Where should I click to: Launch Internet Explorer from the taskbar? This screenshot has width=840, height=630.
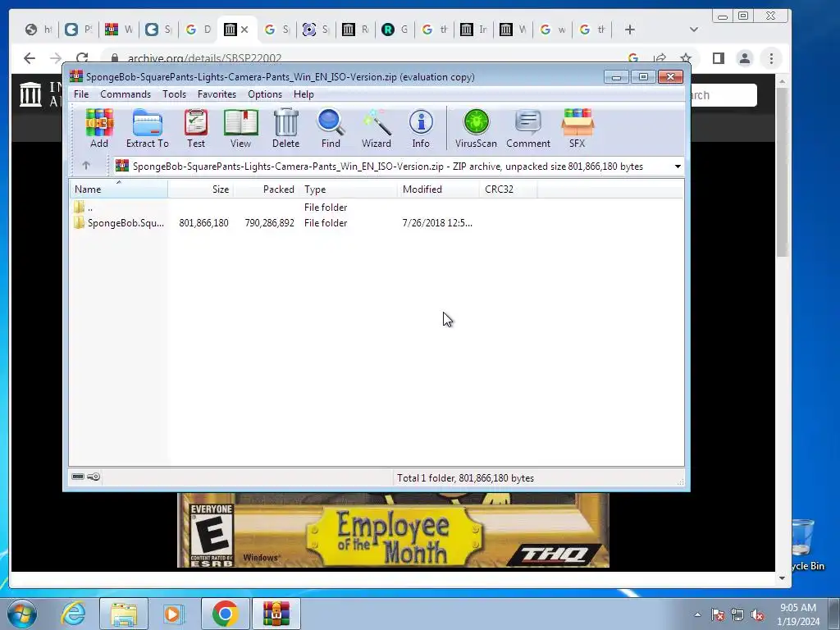point(73,614)
